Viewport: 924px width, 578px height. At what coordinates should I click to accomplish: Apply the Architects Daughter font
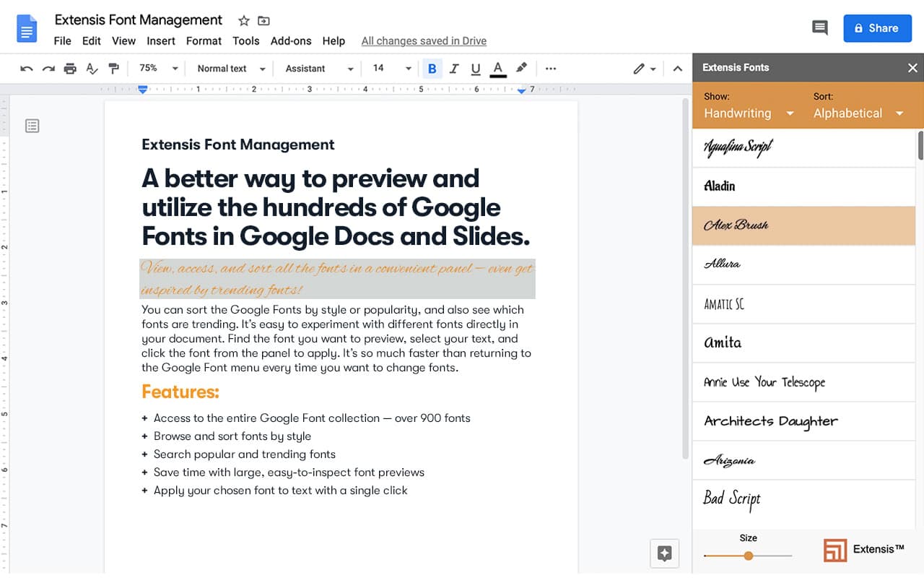[x=803, y=421]
